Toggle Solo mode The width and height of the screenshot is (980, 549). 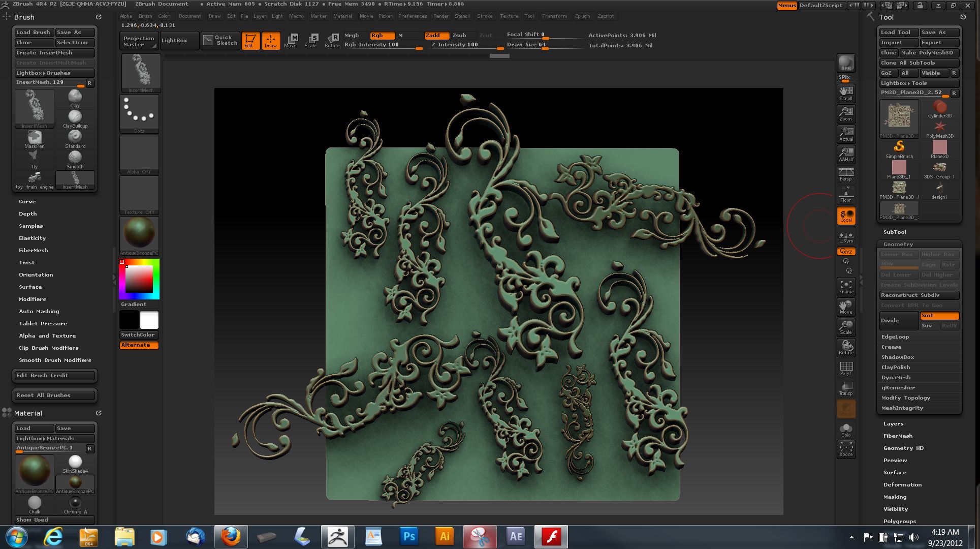pos(846,429)
